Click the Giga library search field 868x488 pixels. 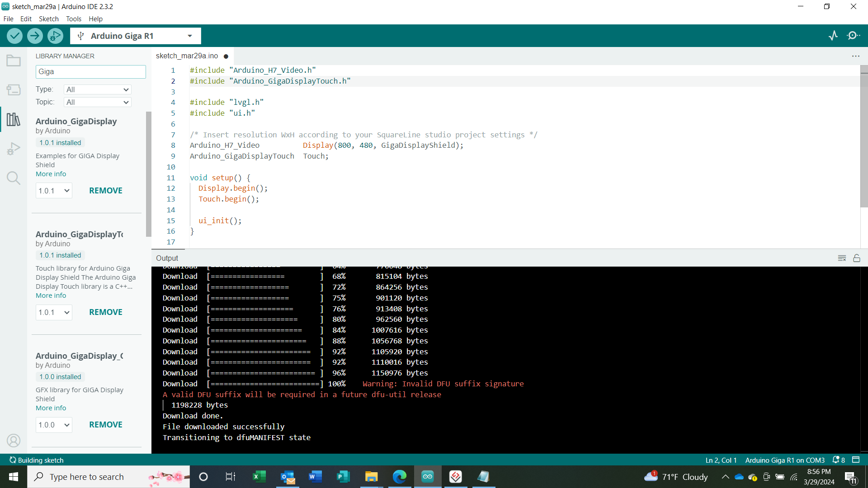(90, 71)
